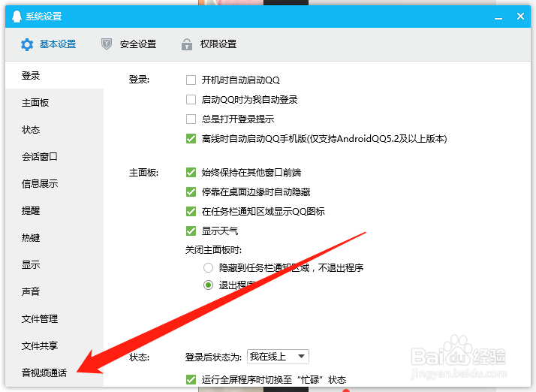Switch to the 安全设置 tab

point(128,44)
